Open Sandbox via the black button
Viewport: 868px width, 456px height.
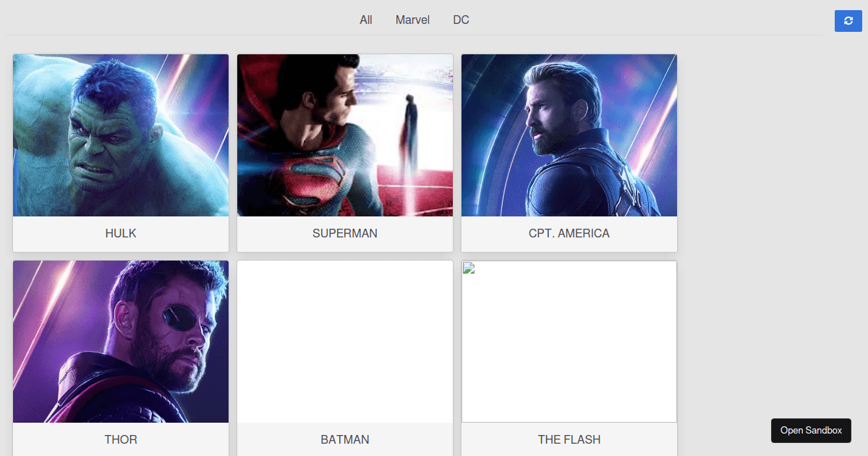click(x=811, y=430)
